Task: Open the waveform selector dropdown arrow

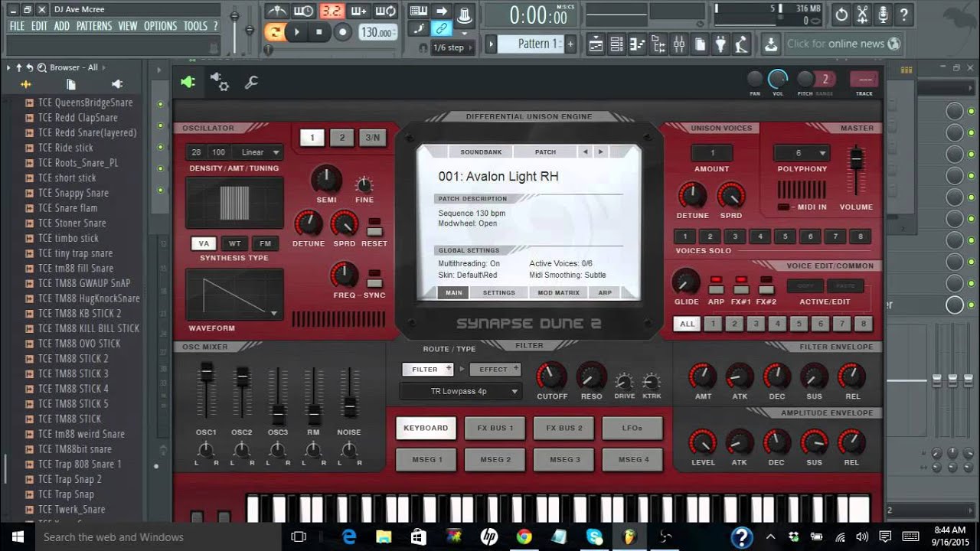Action: click(274, 312)
